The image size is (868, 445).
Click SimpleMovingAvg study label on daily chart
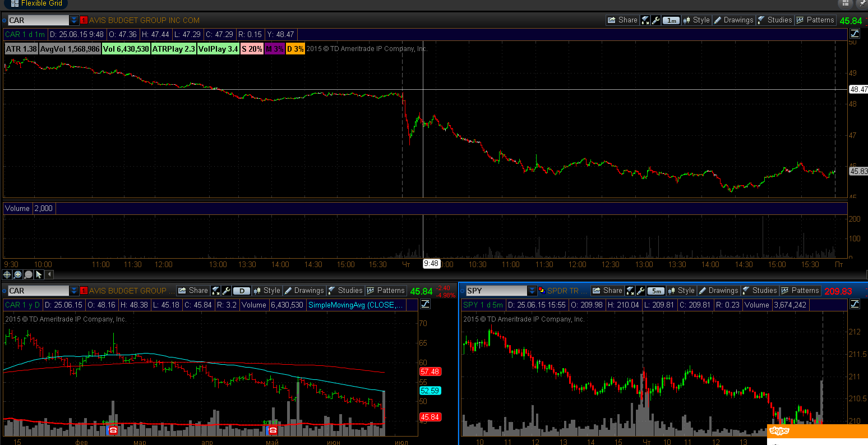pyautogui.click(x=355, y=305)
